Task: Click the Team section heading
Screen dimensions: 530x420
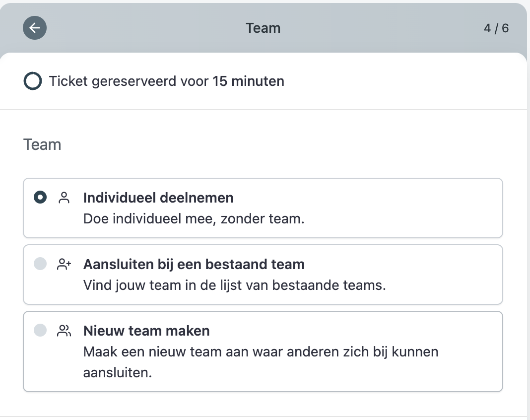Action: point(42,145)
